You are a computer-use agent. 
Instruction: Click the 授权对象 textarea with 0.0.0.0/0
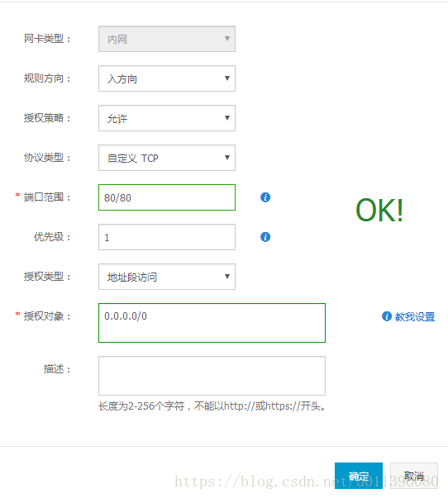(x=212, y=323)
